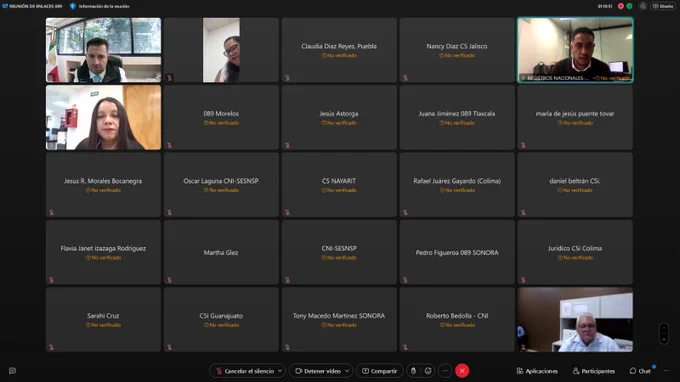Screen dimensions: 680x382
Task: Click the video of man in vest by the flag
Action: (x=103, y=50)
